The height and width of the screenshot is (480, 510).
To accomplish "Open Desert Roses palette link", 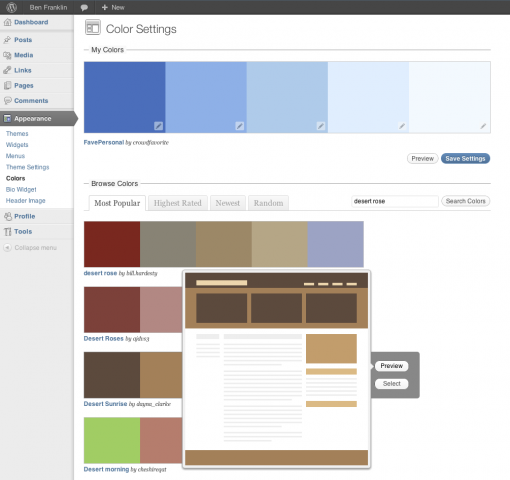I will point(103,338).
